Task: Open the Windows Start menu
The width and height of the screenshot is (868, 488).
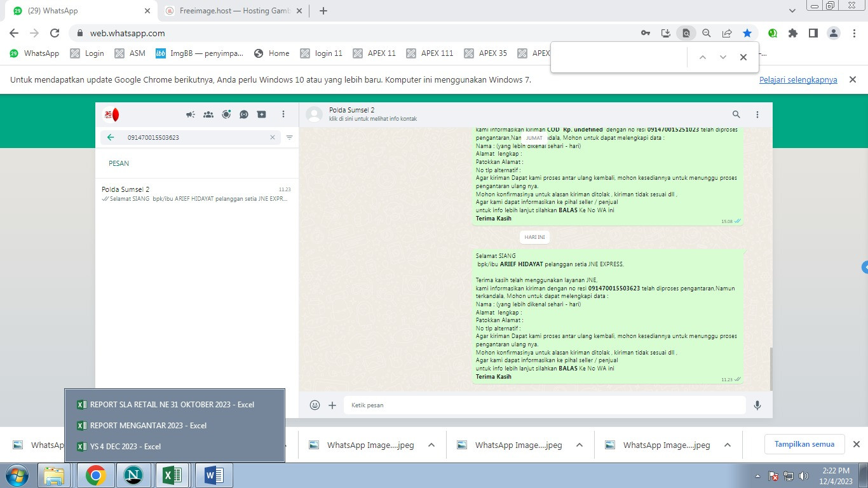Action: click(16, 475)
